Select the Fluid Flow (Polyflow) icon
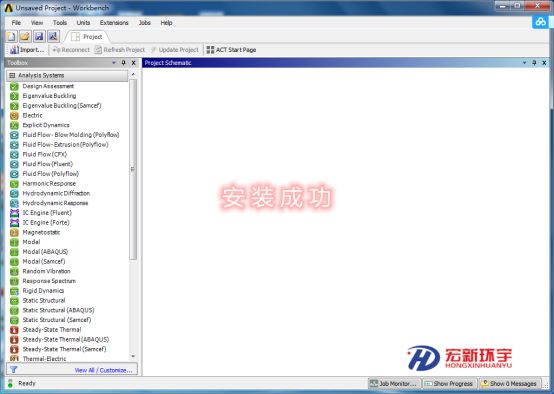This screenshot has height=394, width=554. pyautogui.click(x=14, y=174)
